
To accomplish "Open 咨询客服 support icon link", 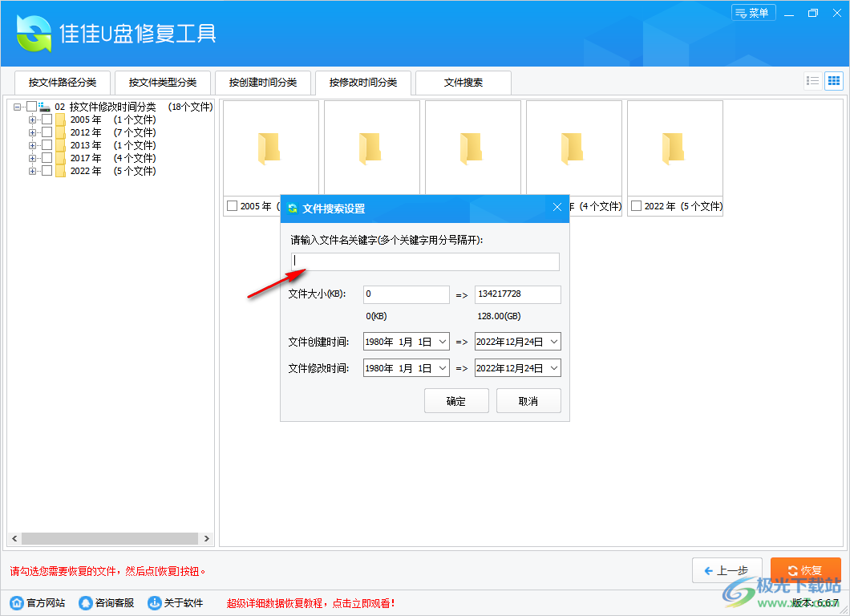I will pos(86,602).
